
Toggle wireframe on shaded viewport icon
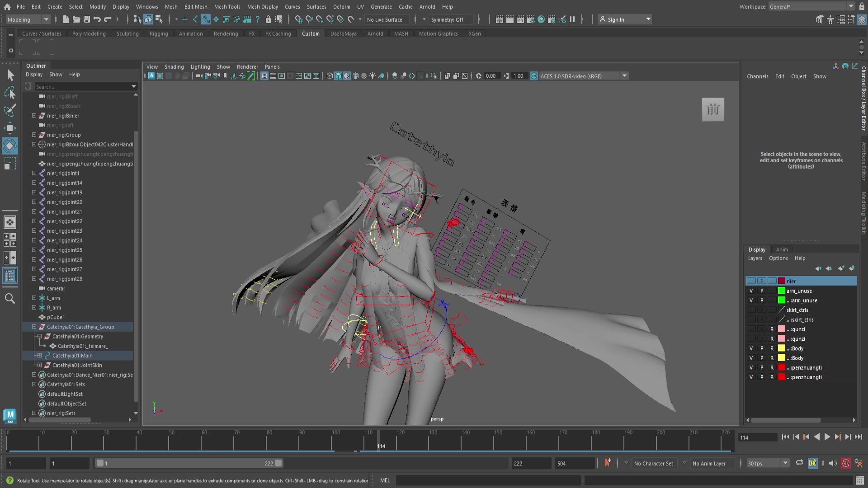(356, 76)
